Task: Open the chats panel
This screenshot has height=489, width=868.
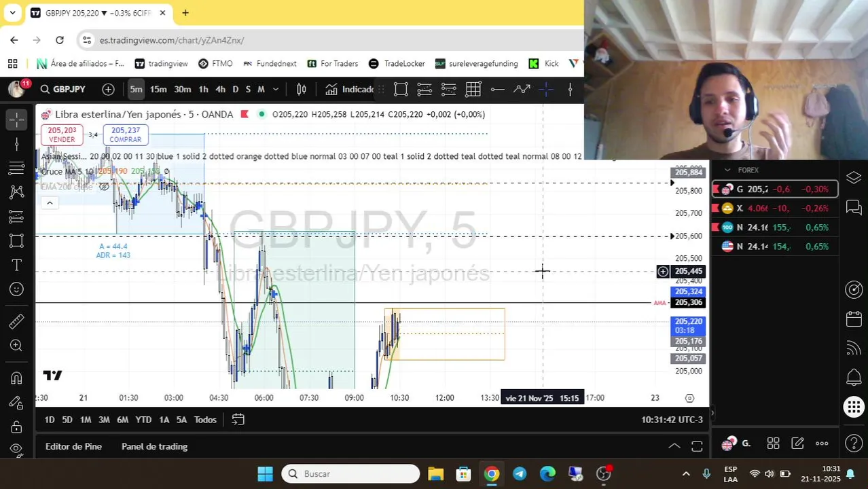Action: pyautogui.click(x=854, y=208)
